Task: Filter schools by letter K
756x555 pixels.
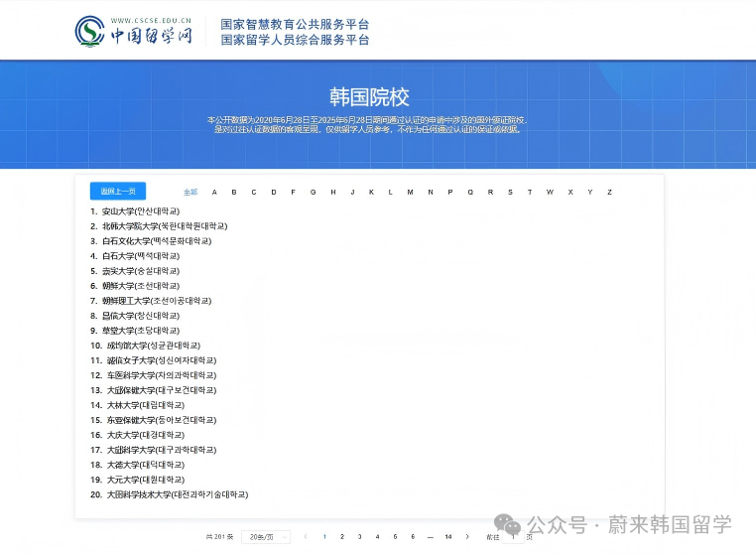Action: tap(371, 192)
